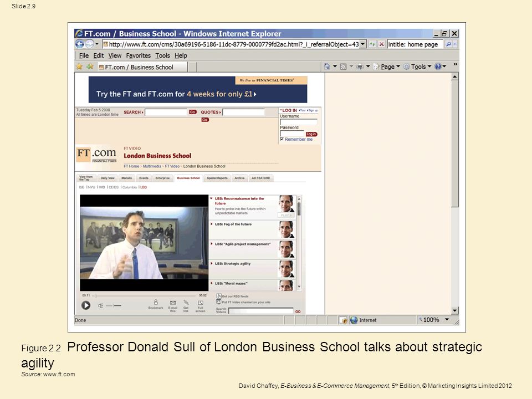532x399 pixels.
Task: Click the red Stop loading icon
Action: 382,44
